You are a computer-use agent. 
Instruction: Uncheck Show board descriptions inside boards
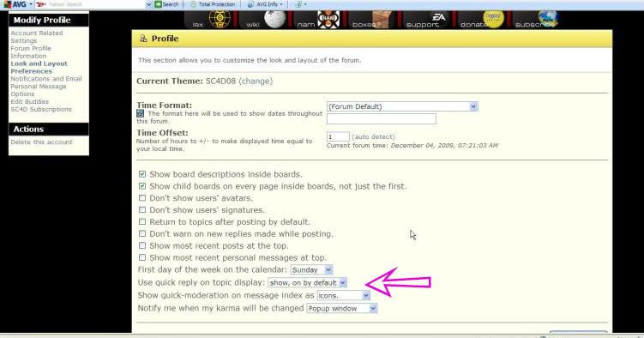tap(142, 174)
